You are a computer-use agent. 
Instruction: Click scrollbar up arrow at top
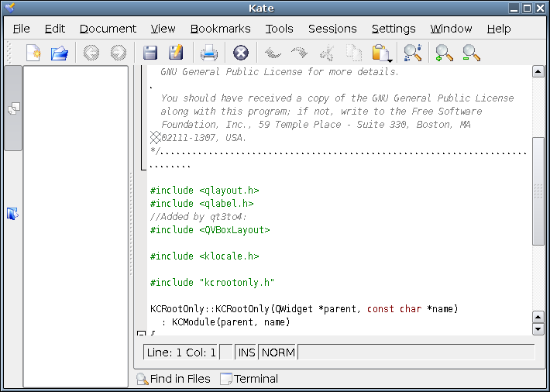pos(538,71)
